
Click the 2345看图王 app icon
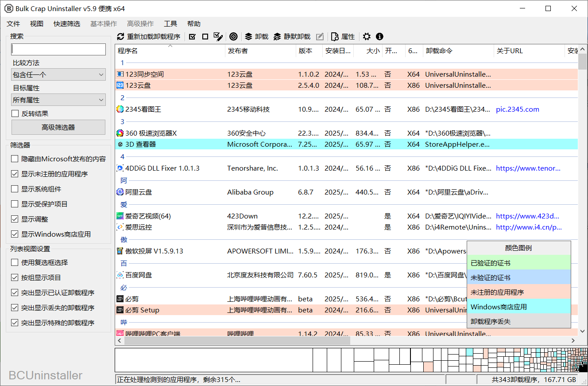pyautogui.click(x=120, y=109)
